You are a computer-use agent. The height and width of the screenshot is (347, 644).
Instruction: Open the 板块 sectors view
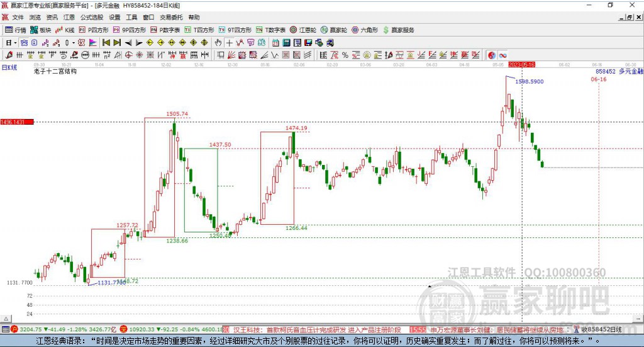pyautogui.click(x=41, y=30)
